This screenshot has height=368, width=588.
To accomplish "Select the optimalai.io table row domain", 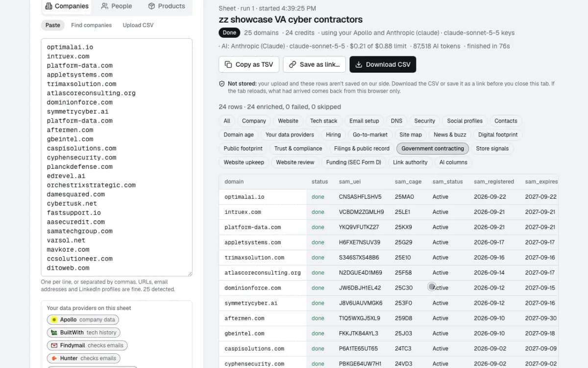I will click(x=244, y=197).
